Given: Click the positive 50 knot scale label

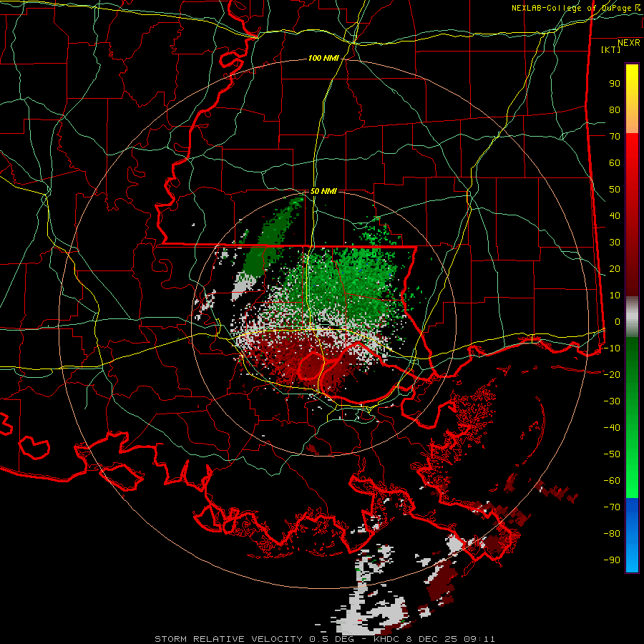Looking at the screenshot, I should tap(615, 190).
